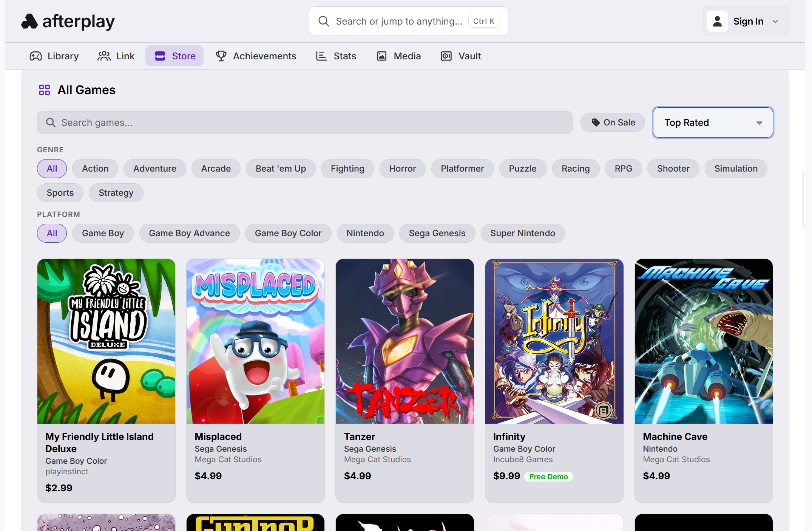The image size is (812, 531).
Task: Expand the Sign In chevron menu
Action: pyautogui.click(x=776, y=22)
